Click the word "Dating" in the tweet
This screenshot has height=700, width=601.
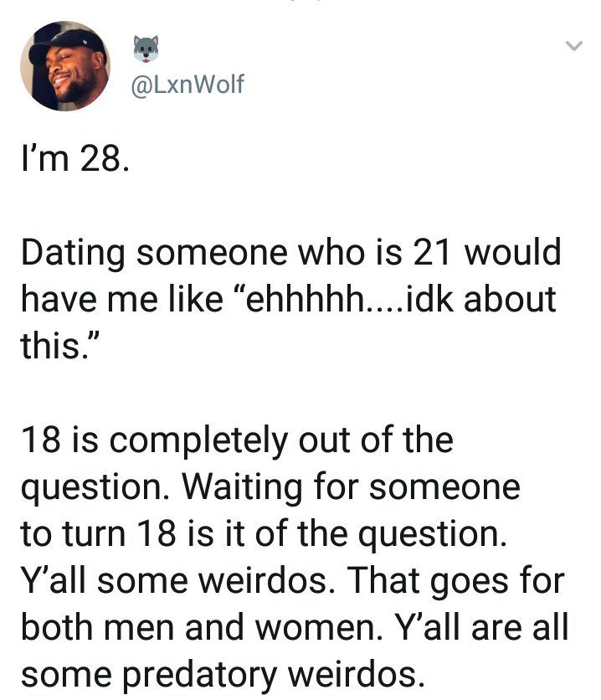pos(71,254)
